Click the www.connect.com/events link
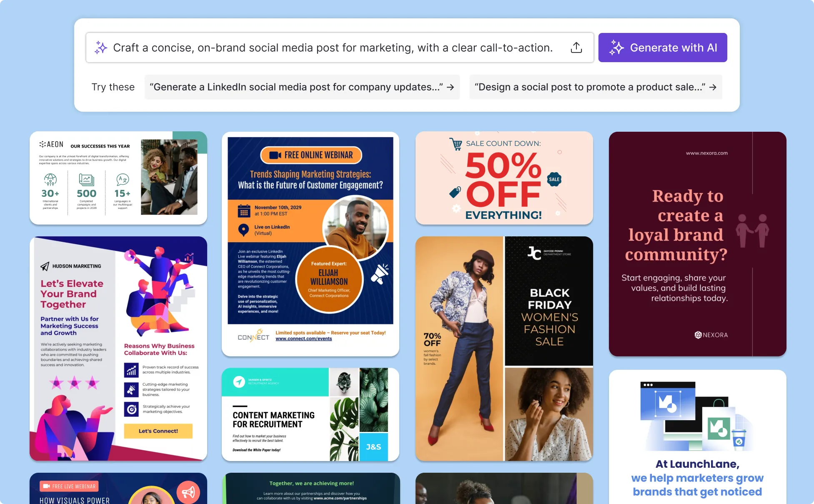This screenshot has width=814, height=504. 304,339
